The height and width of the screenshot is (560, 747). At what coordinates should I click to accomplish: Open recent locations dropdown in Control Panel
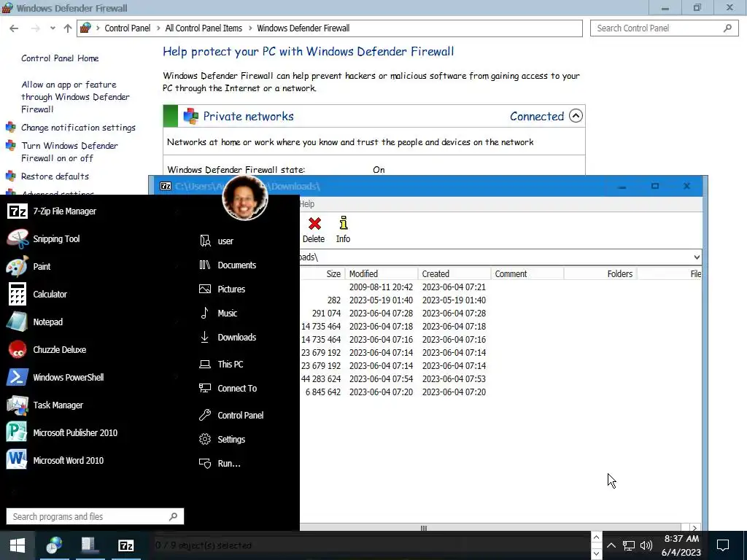[53, 28]
